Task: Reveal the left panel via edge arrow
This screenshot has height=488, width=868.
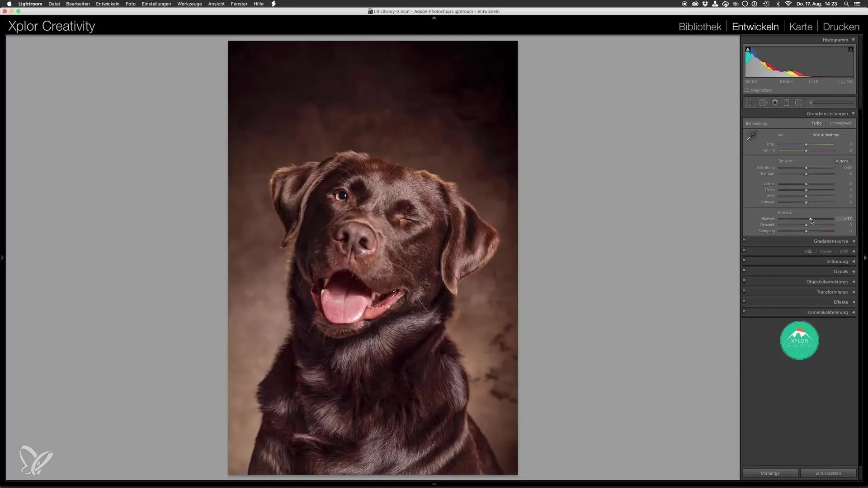Action: 3,258
